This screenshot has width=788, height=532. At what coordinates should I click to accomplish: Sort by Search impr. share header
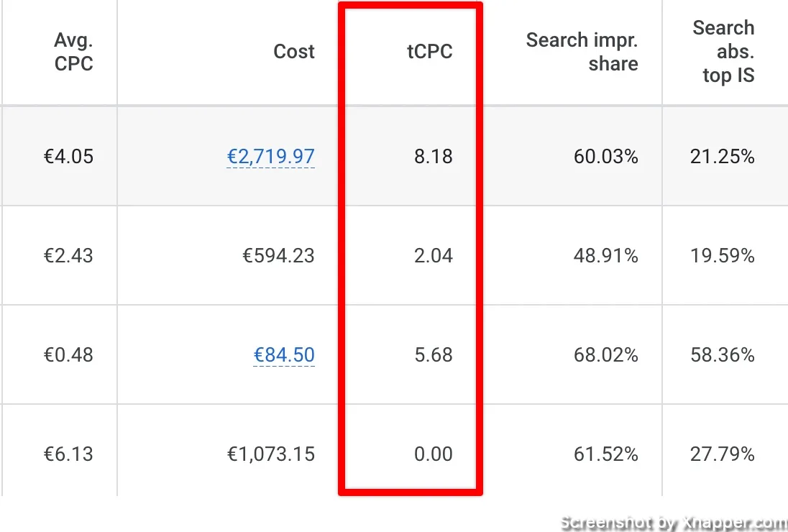(x=582, y=52)
